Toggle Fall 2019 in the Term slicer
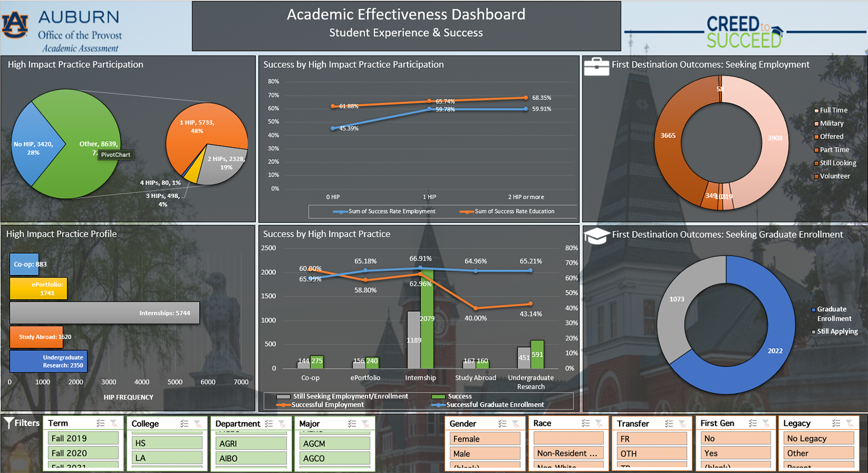This screenshot has width=868, height=473. tap(84, 438)
